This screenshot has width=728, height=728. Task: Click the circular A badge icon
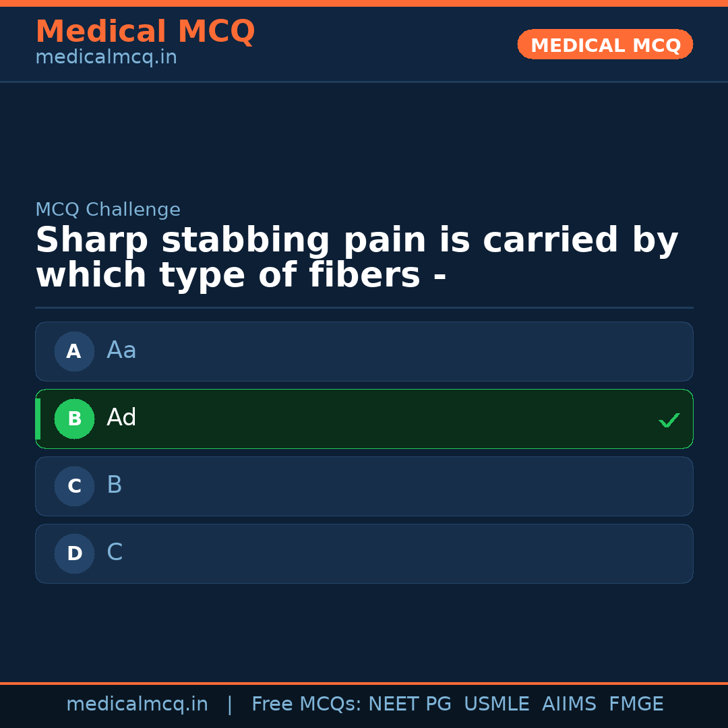click(x=74, y=351)
